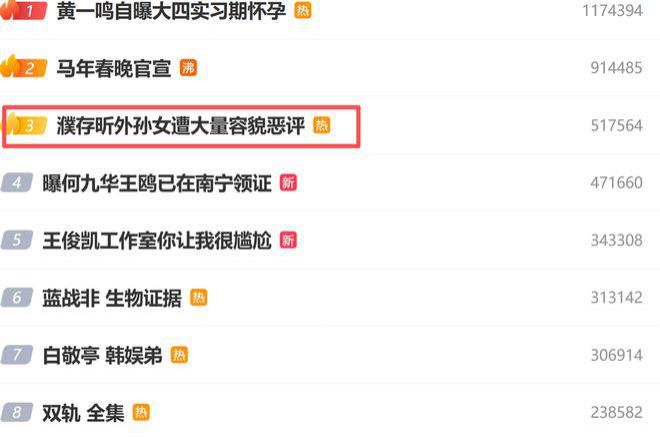
Task: Open topic 曝何九华王鸥已在南宁领证
Action: pos(157,183)
